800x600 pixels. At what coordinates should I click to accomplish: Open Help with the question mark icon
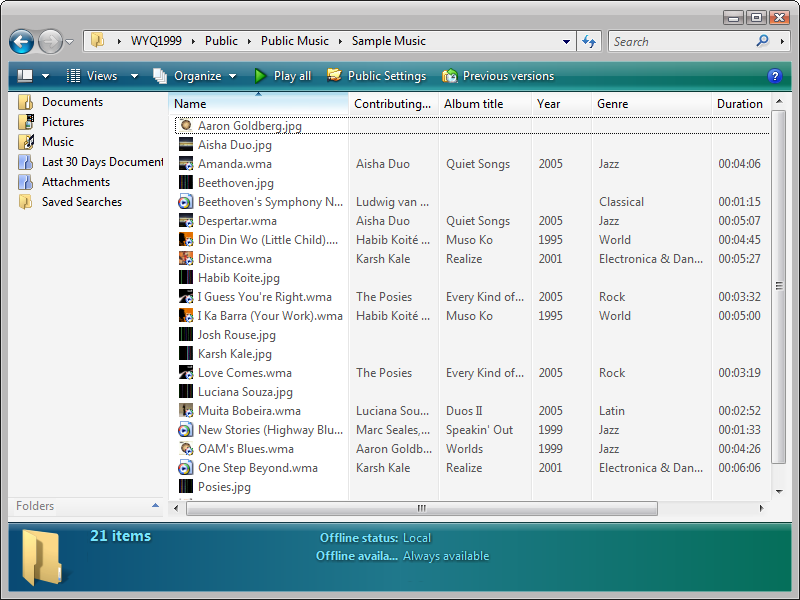pyautogui.click(x=777, y=76)
